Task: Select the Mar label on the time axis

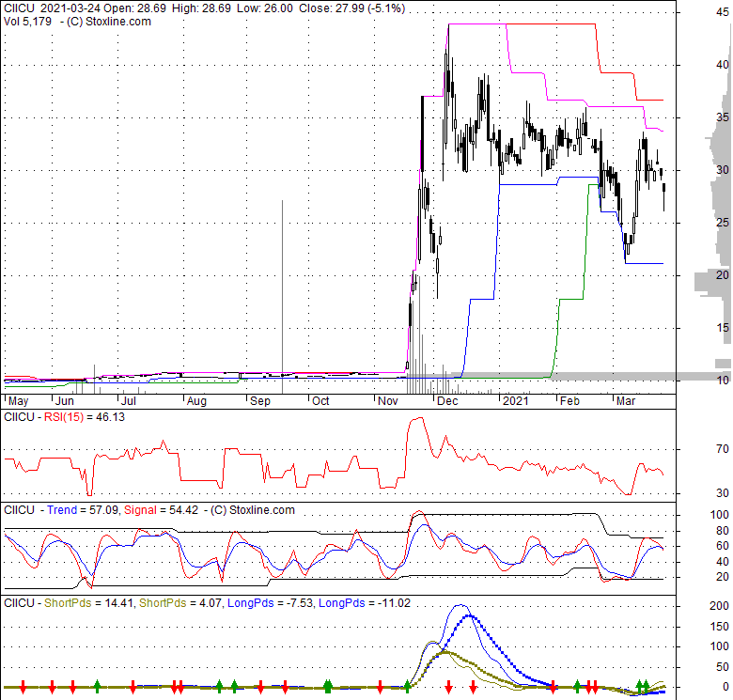Action: pos(626,401)
